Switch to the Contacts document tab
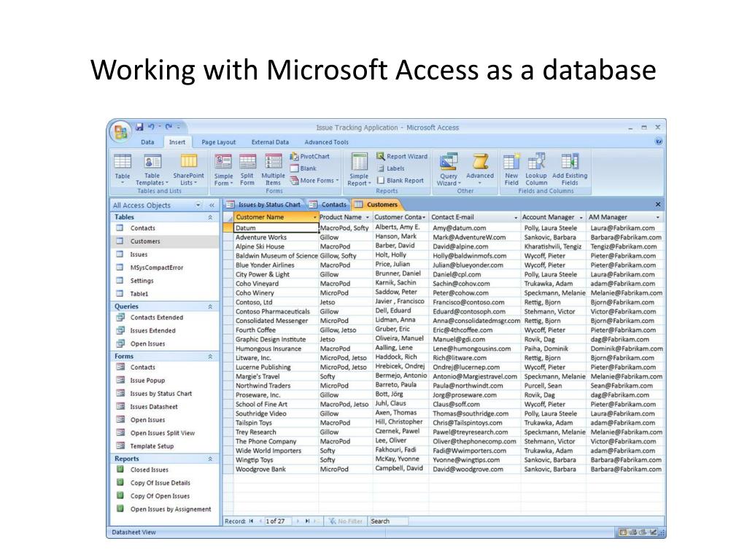747x560 pixels. click(x=328, y=204)
